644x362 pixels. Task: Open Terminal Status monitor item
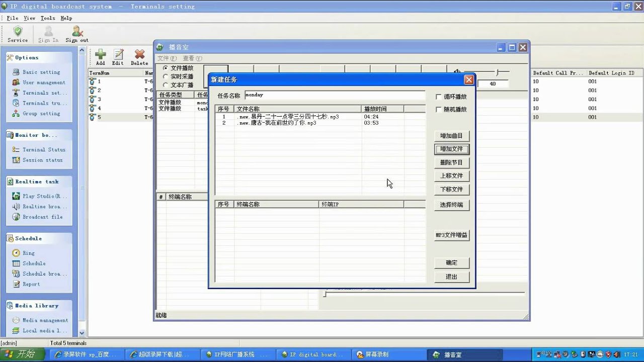click(39, 149)
